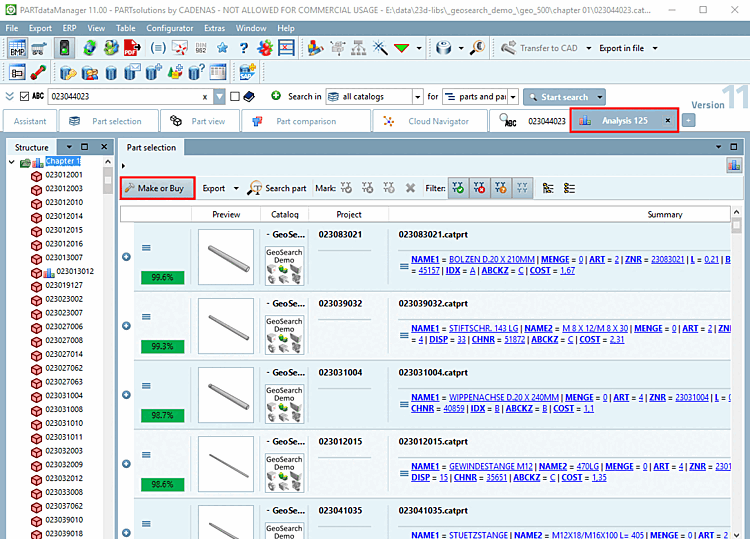This screenshot has height=539, width=750.
Task: Click the magnifier search toolbar icon
Action: tap(477, 48)
